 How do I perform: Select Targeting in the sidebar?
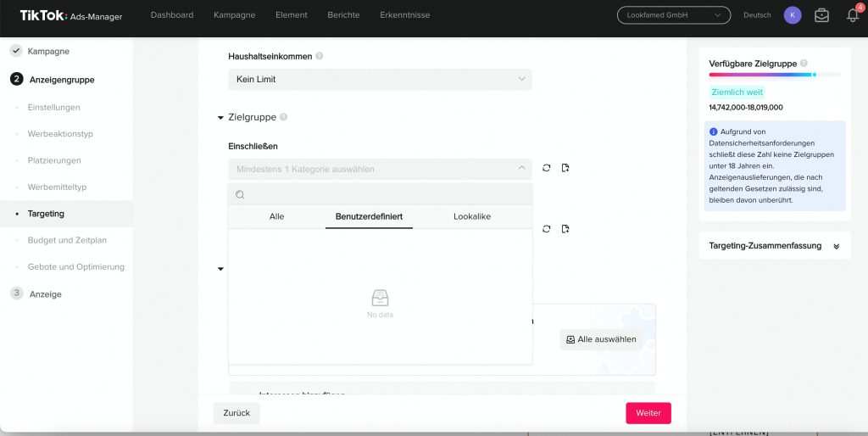point(66,213)
